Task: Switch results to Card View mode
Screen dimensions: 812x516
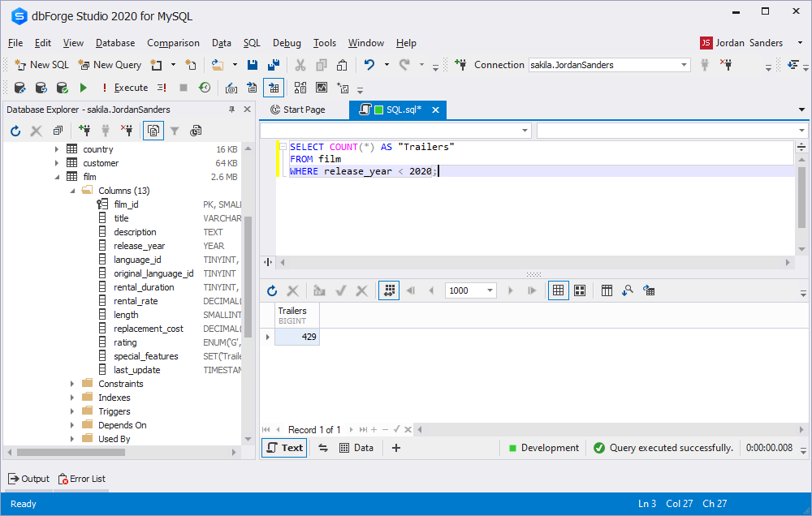Action: click(x=580, y=290)
